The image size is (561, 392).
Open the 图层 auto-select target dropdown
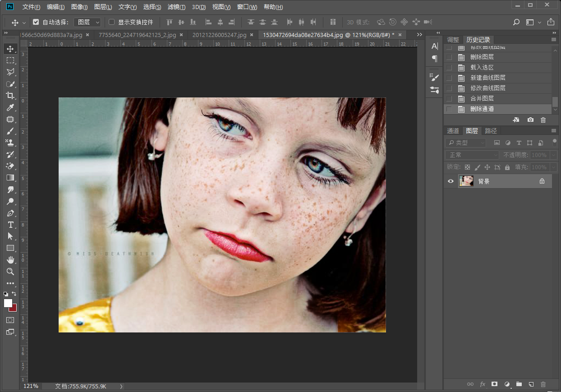87,22
